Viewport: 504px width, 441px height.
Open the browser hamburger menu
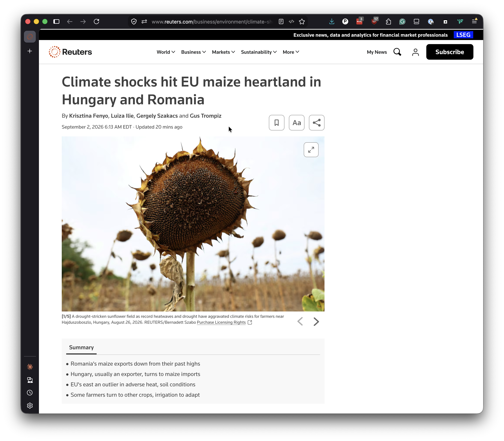pyautogui.click(x=474, y=22)
